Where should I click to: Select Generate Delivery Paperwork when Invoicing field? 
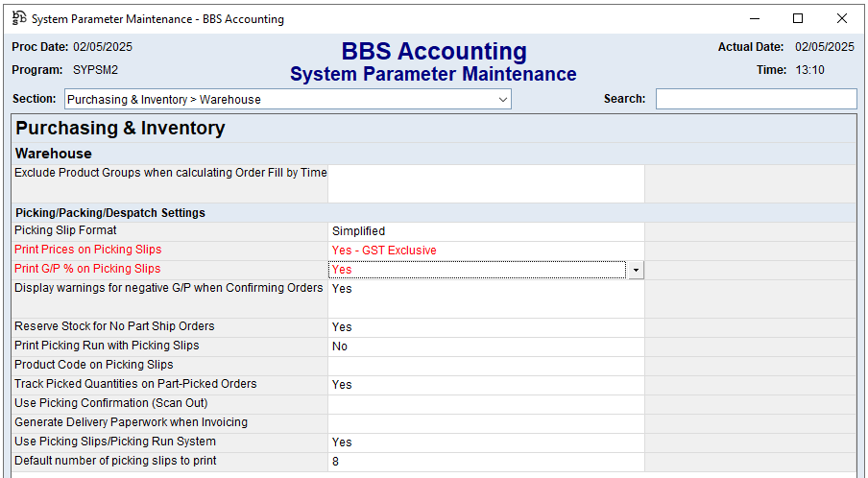coord(485,423)
